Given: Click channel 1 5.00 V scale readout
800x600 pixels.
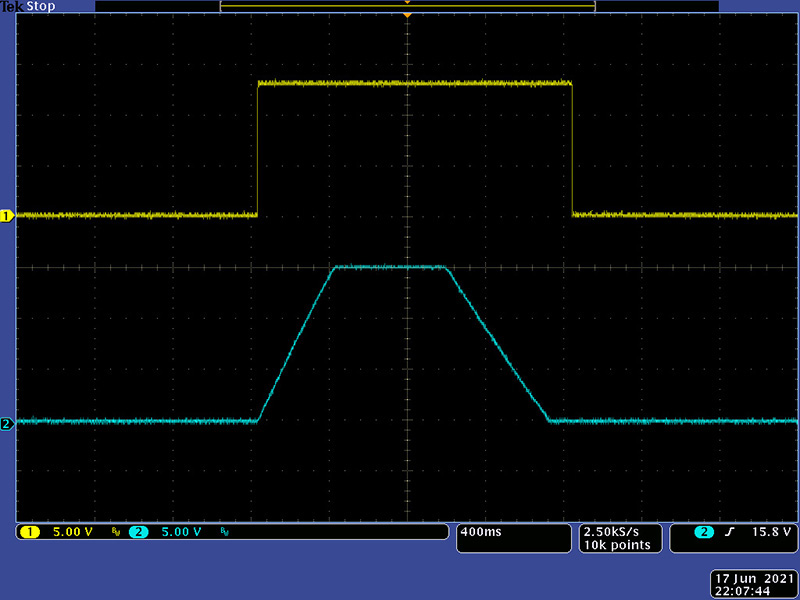Looking at the screenshot, I should tap(72, 532).
